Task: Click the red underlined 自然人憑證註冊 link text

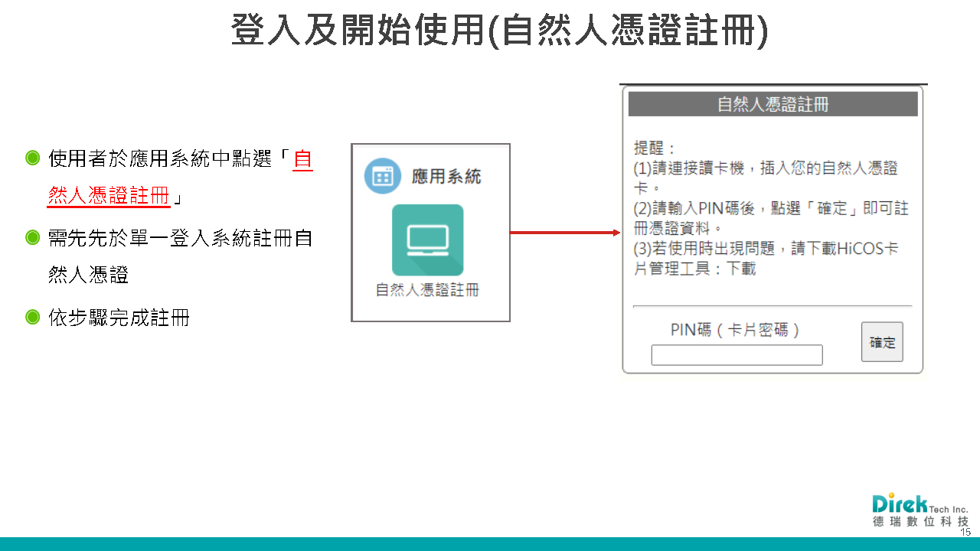Action: [180, 178]
